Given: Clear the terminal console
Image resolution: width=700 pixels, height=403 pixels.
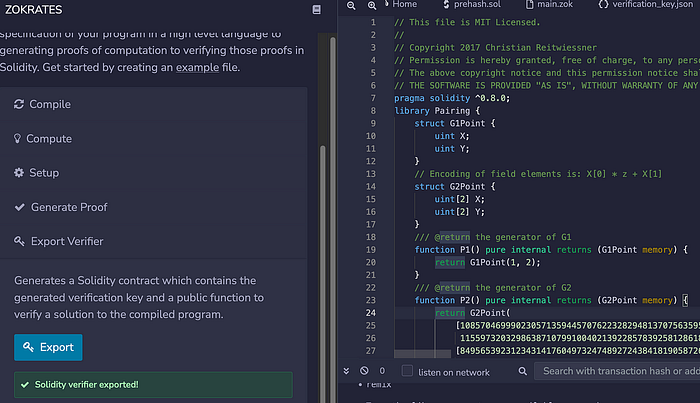Looking at the screenshot, I should point(364,371).
